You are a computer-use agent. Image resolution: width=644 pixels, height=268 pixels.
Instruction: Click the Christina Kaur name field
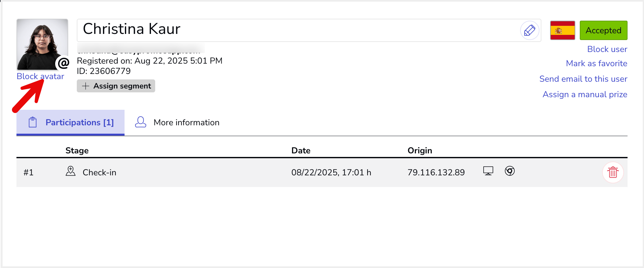[309, 30]
